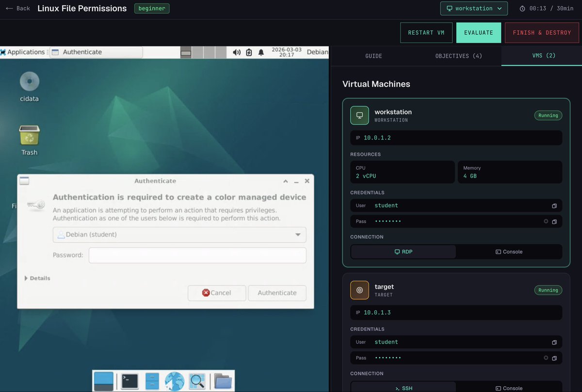
Task: Select SSH connection for target
Action: click(404, 388)
